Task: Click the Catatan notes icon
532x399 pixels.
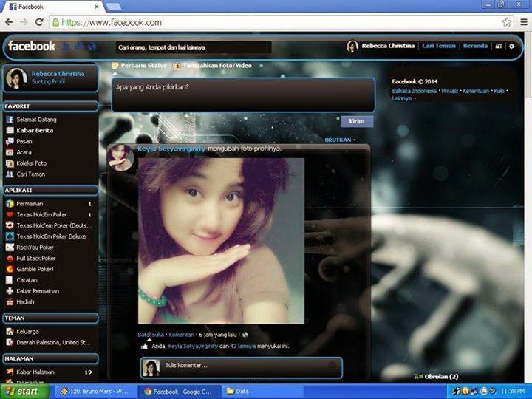Action: pyautogui.click(x=10, y=280)
